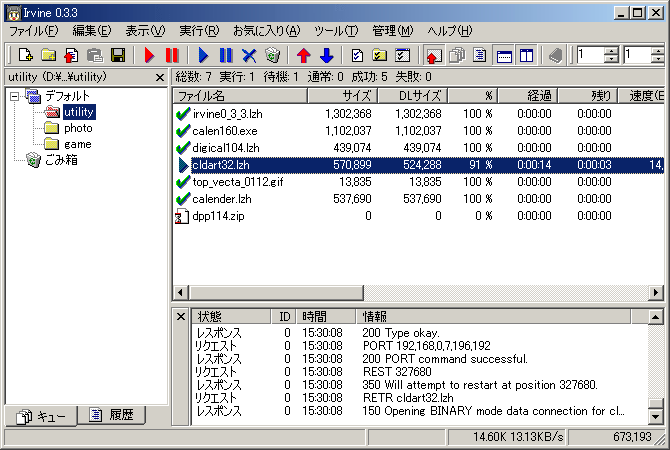
Task: Open the 管理(M) menu
Action: tap(393, 31)
